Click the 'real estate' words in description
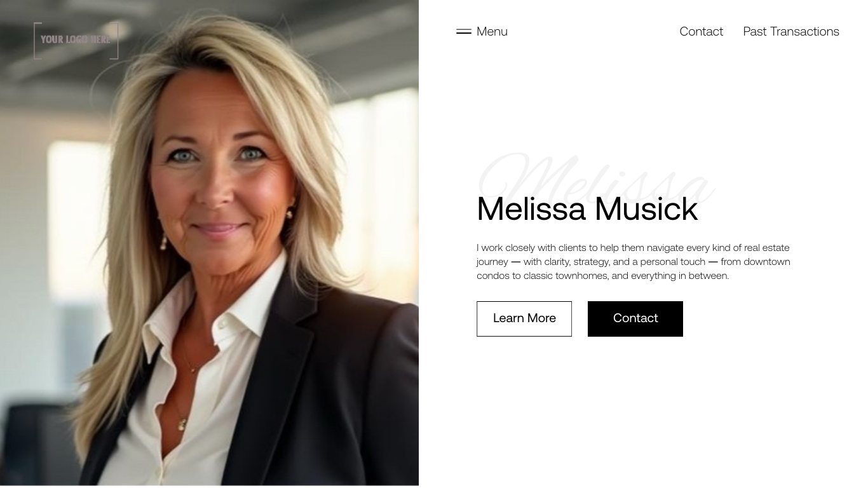868x488 pixels. pyautogui.click(x=767, y=248)
